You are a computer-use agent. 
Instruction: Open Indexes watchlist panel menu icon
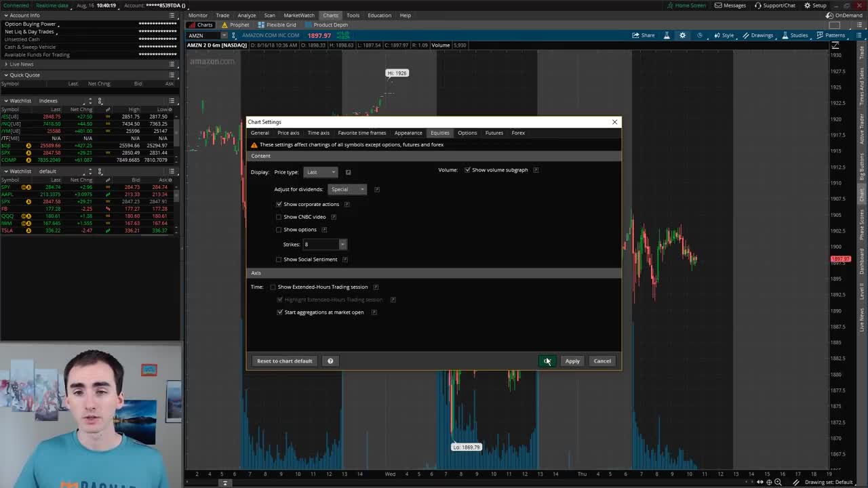click(x=172, y=100)
